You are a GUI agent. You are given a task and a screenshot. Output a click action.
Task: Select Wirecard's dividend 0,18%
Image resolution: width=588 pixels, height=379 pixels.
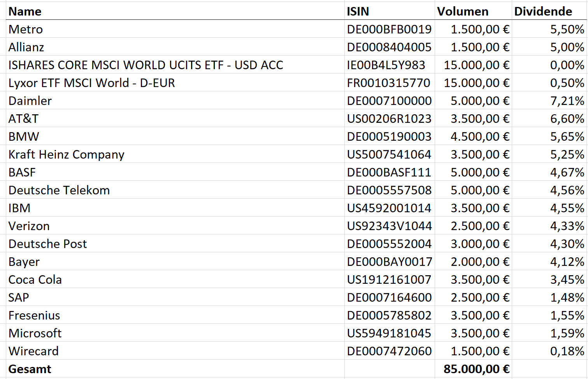click(567, 351)
